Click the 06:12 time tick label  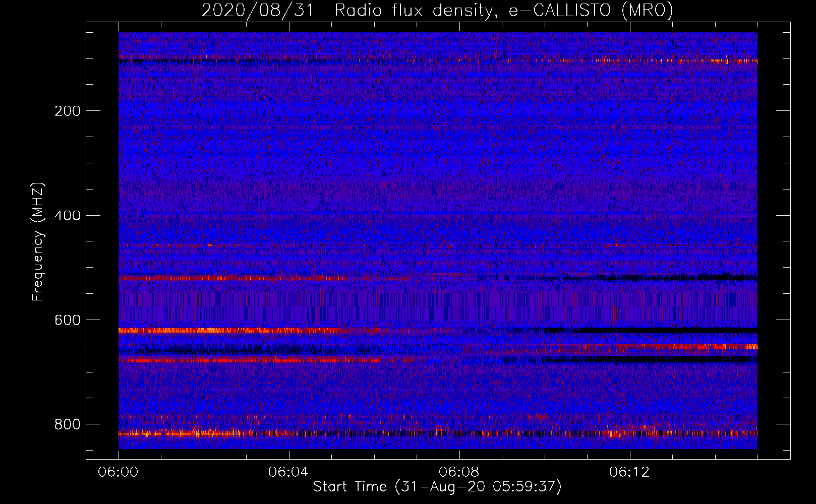pyautogui.click(x=629, y=472)
